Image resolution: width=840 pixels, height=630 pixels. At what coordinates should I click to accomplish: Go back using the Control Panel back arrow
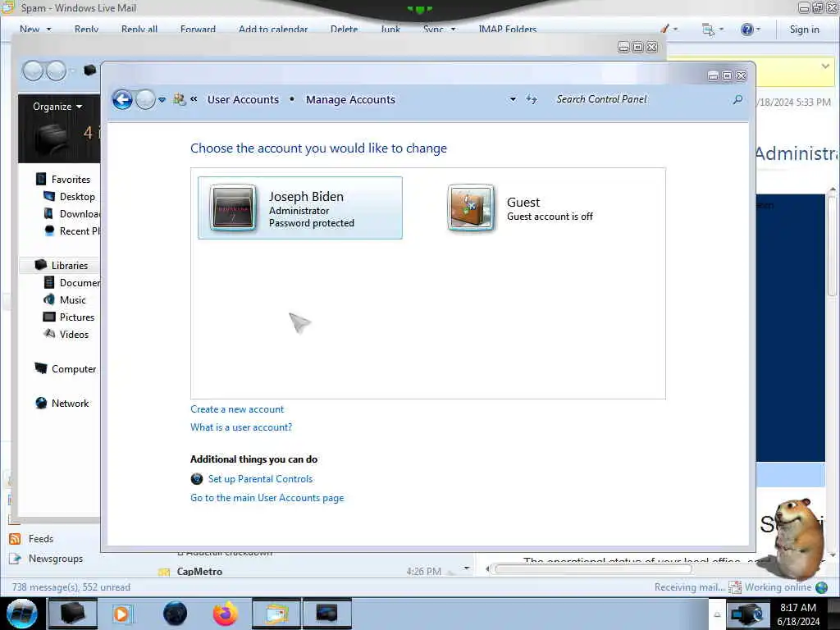122,99
